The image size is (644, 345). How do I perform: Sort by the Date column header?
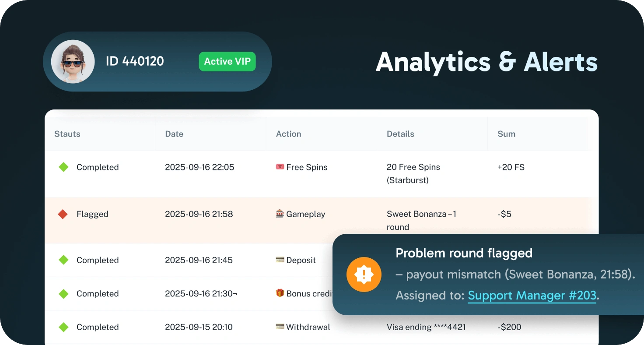(174, 134)
